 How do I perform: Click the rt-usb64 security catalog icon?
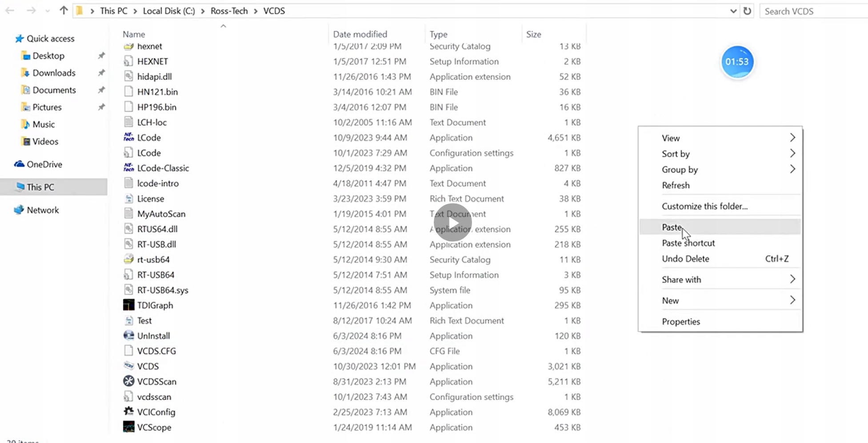click(x=128, y=259)
